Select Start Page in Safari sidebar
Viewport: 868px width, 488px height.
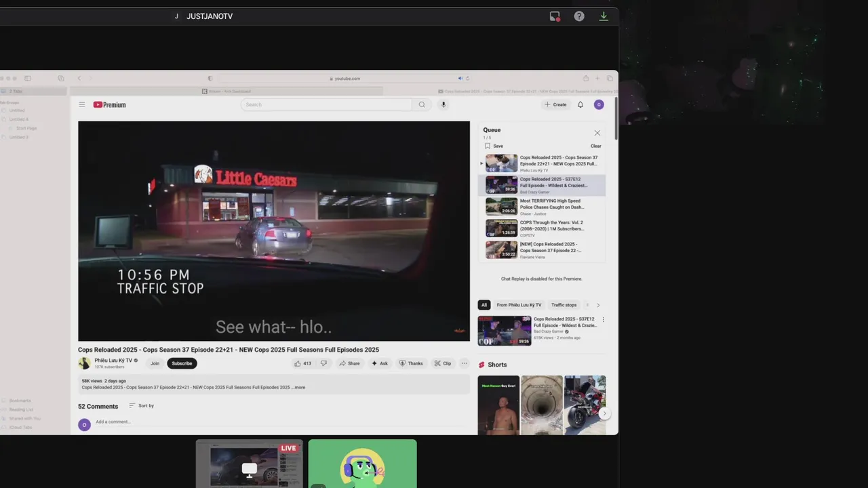coord(26,128)
